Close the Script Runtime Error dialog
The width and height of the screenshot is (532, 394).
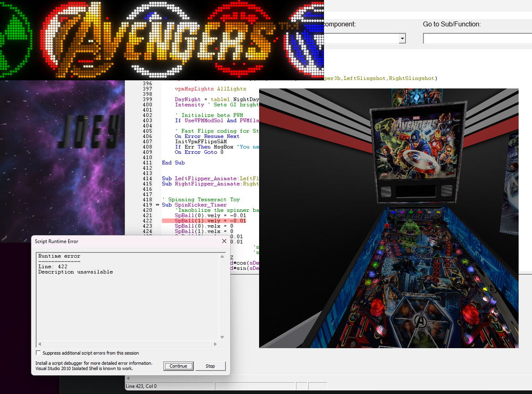pyautogui.click(x=224, y=241)
